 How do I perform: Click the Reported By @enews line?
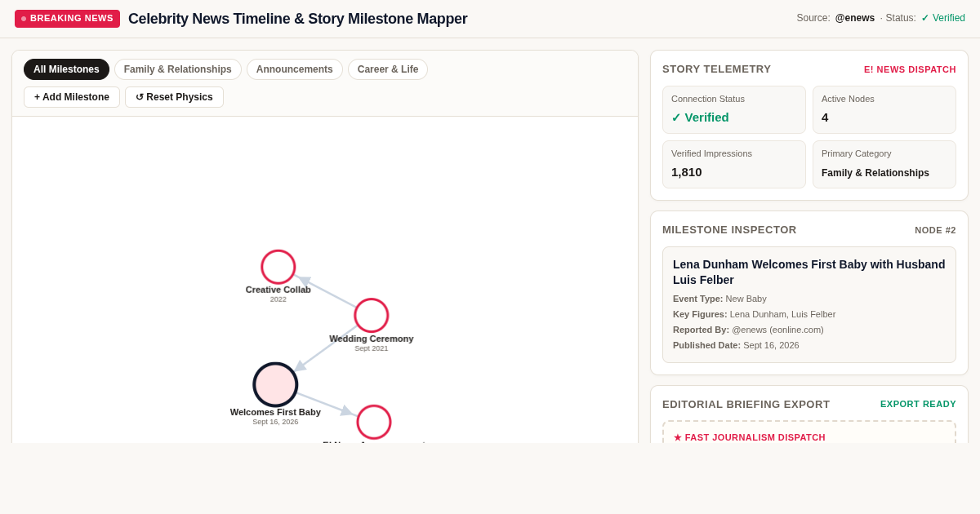pyautogui.click(x=748, y=330)
